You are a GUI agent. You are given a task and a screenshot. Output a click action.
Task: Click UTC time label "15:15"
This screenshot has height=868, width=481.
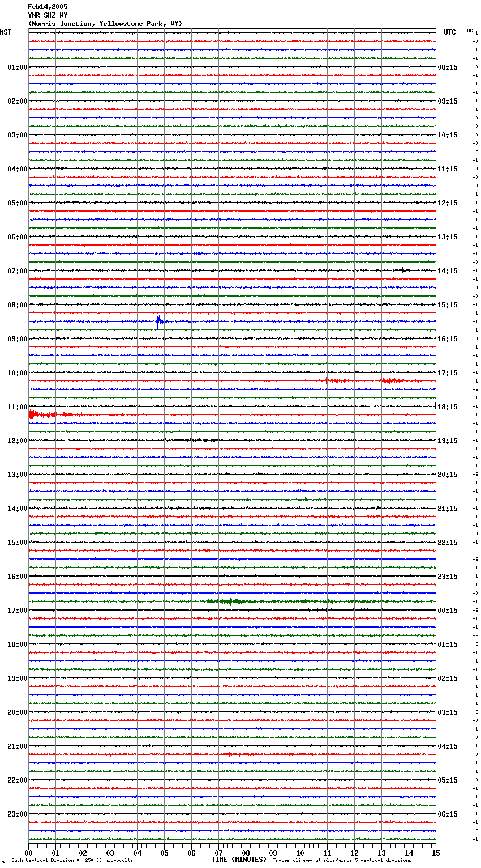click(x=448, y=305)
